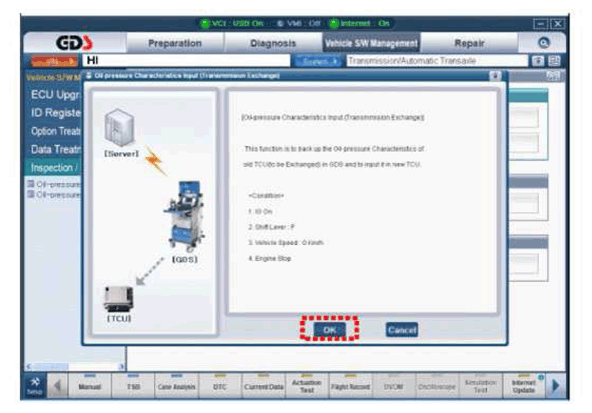The width and height of the screenshot is (592, 413).
Task: Click the right arrow on the bottom toolbar
Action: point(555,386)
